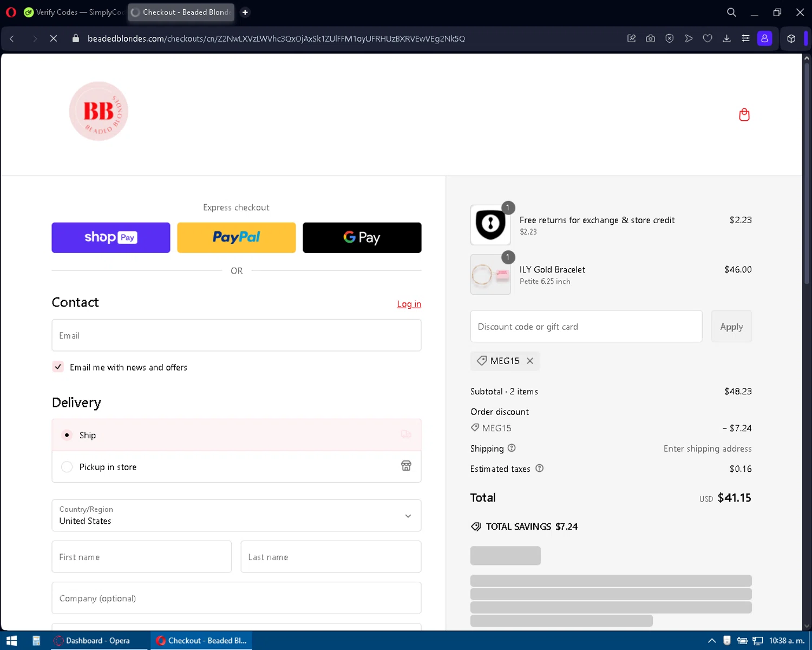The width and height of the screenshot is (812, 650).
Task: Go back to previous page
Action: coord(12,38)
